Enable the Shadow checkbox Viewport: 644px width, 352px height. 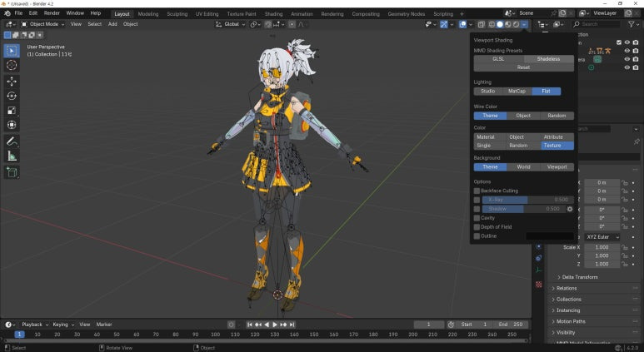point(477,209)
